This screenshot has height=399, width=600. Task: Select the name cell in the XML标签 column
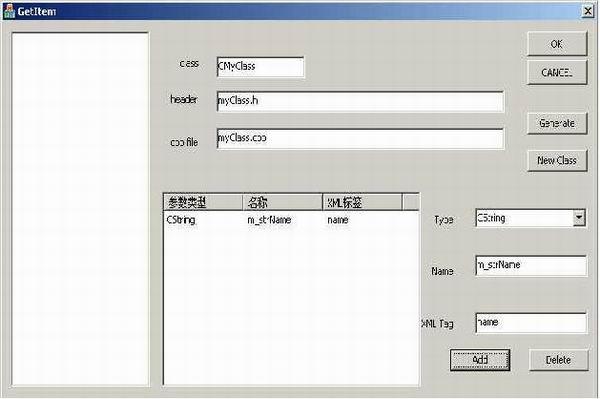point(338,220)
